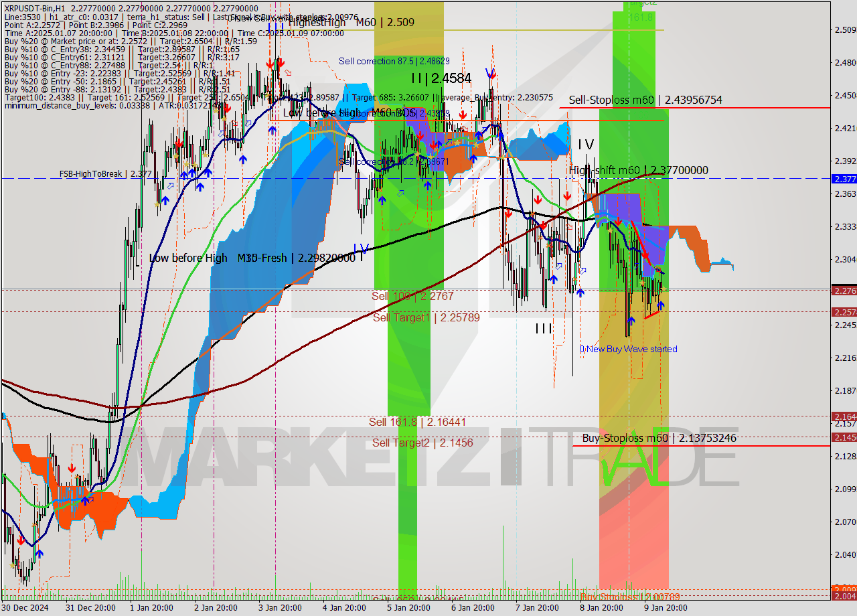Select the Sell 161.8 | 2.16441 label
857x616 pixels.
tap(417, 422)
